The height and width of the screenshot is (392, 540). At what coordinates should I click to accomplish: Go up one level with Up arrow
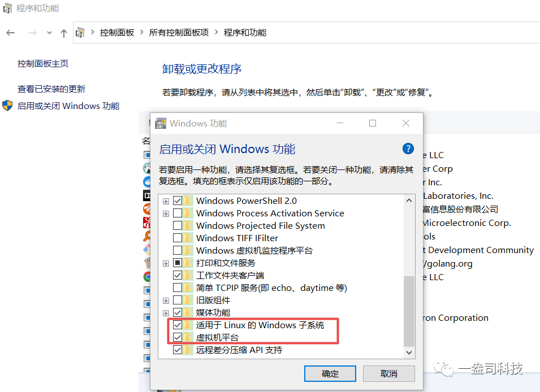(64, 33)
